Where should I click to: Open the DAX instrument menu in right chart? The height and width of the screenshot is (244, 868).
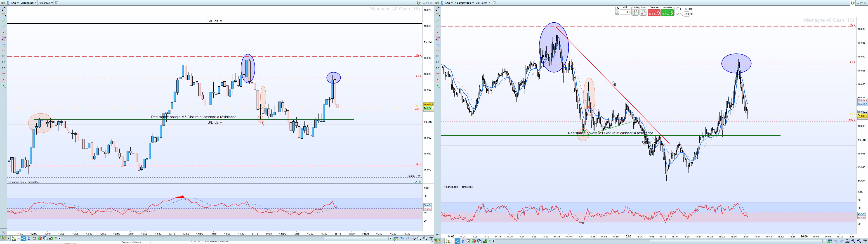(448, 3)
